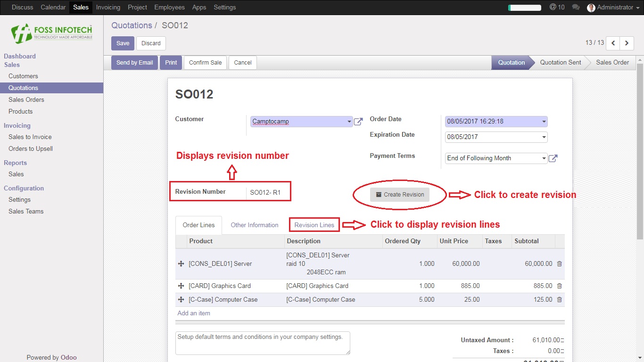Viewport: 644px width, 362px height.
Task: Click the Add an item link
Action: pyautogui.click(x=194, y=313)
